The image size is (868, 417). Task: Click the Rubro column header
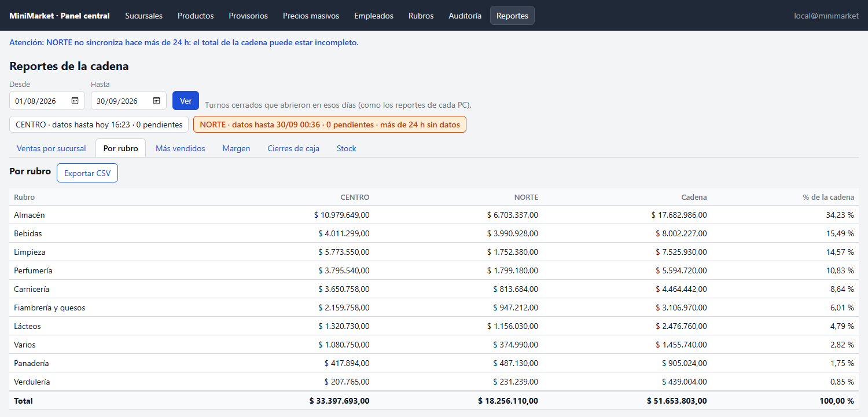click(24, 197)
